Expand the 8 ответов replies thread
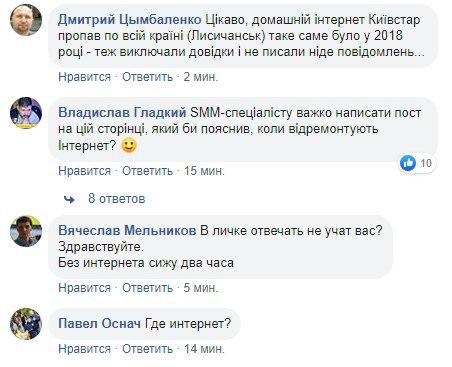The height and width of the screenshot is (367, 452). click(x=117, y=199)
